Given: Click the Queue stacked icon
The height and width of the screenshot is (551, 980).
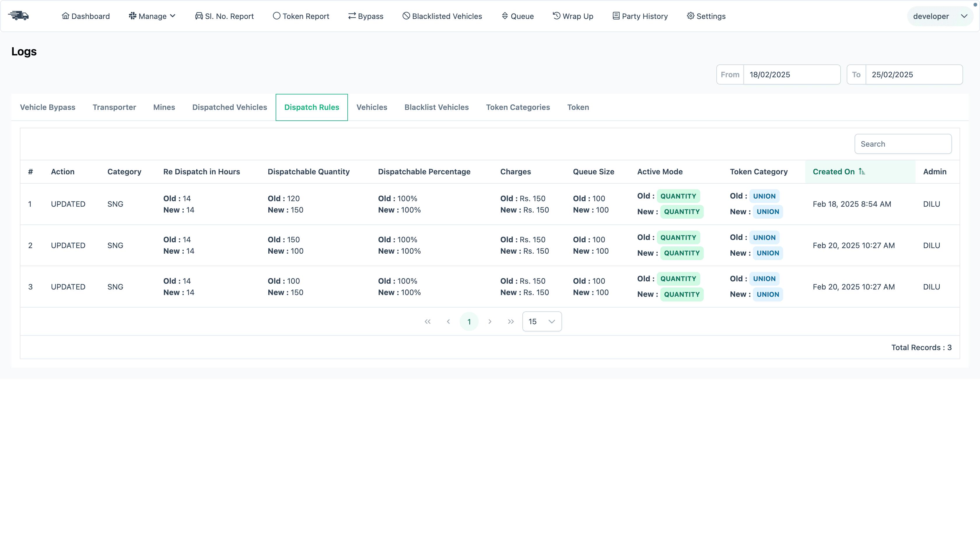Looking at the screenshot, I should 505,16.
